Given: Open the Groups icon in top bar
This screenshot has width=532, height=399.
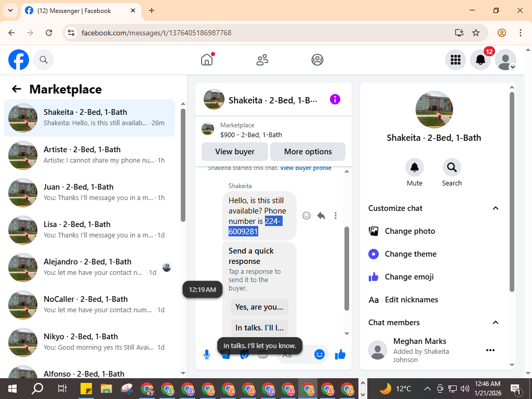Looking at the screenshot, I should point(317,60).
